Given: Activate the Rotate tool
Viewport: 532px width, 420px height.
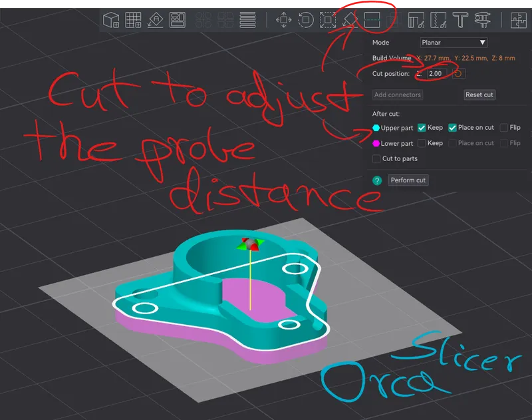Looking at the screenshot, I should pyautogui.click(x=306, y=20).
